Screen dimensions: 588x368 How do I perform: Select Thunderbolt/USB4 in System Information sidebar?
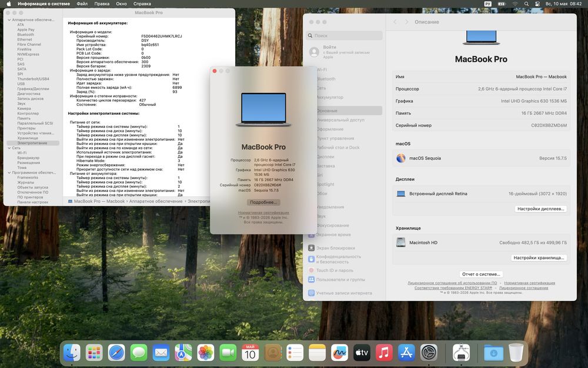click(33, 79)
